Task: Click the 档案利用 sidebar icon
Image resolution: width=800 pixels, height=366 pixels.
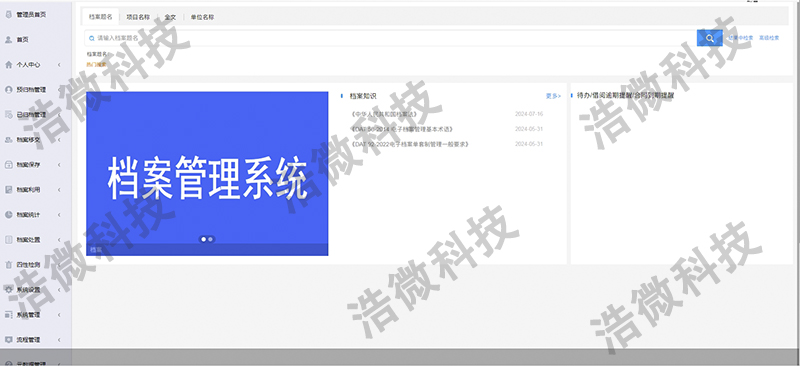Action: click(8, 190)
